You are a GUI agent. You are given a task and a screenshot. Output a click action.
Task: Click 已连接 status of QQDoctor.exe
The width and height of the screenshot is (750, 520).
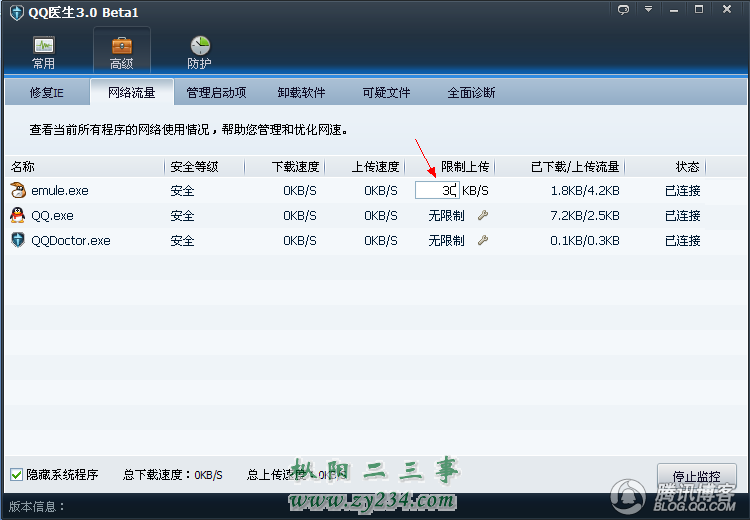coord(683,240)
